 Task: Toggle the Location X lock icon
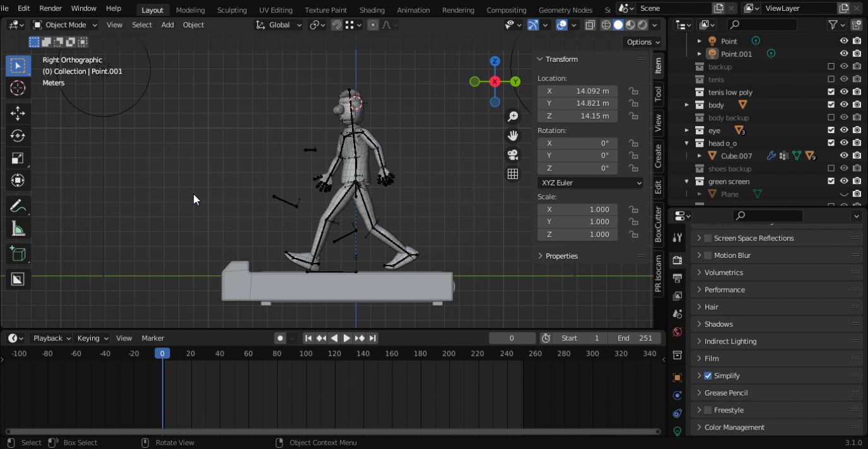pos(633,91)
